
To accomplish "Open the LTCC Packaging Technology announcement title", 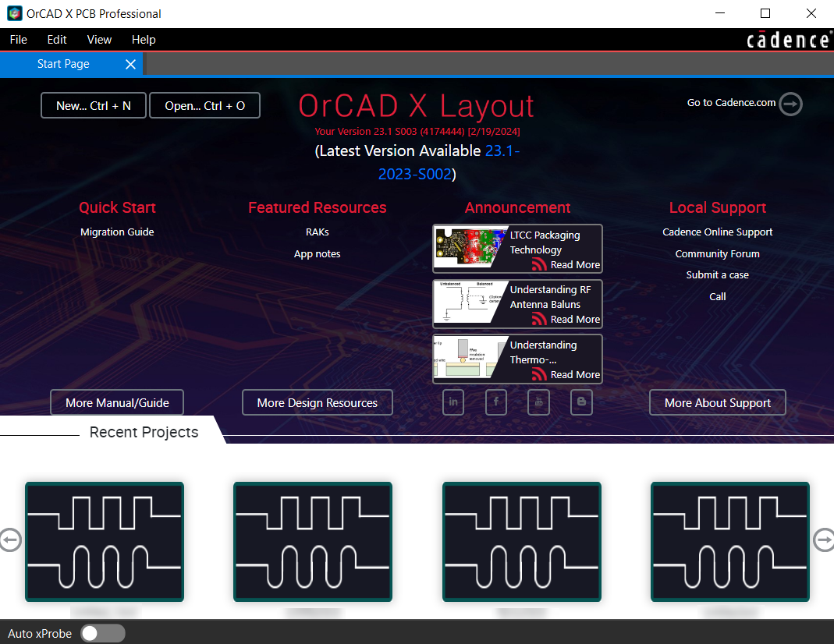I will (545, 242).
